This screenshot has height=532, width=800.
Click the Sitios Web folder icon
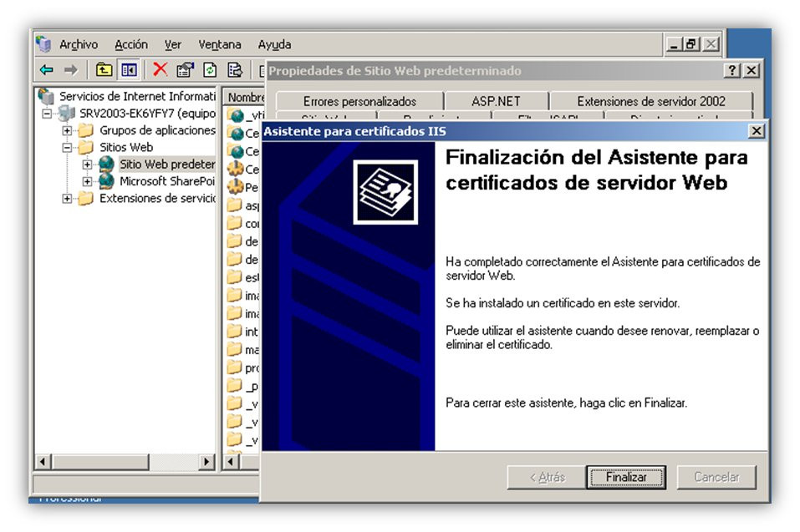pyautogui.click(x=86, y=147)
